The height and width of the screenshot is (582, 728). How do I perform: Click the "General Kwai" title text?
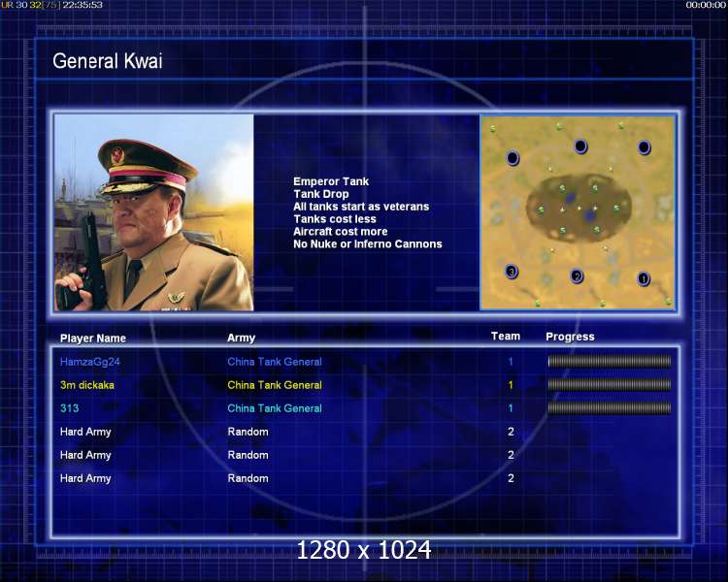tap(107, 61)
